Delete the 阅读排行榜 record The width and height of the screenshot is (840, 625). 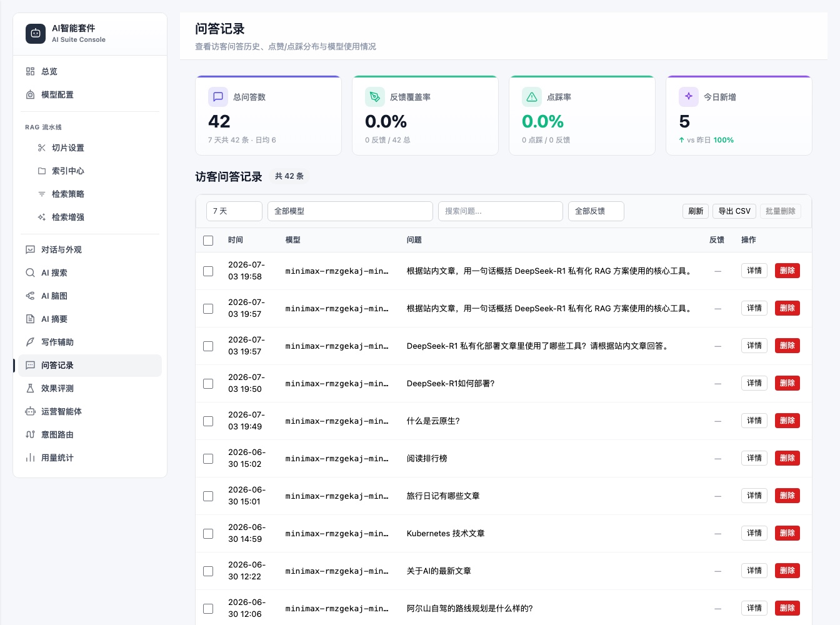click(x=787, y=458)
